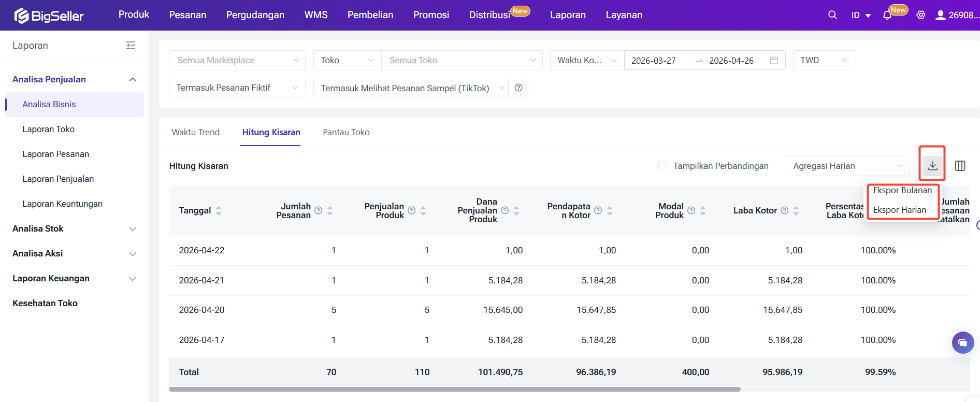Click help icon next to TikTok sample filter
This screenshot has height=402, width=980.
pyautogui.click(x=518, y=88)
